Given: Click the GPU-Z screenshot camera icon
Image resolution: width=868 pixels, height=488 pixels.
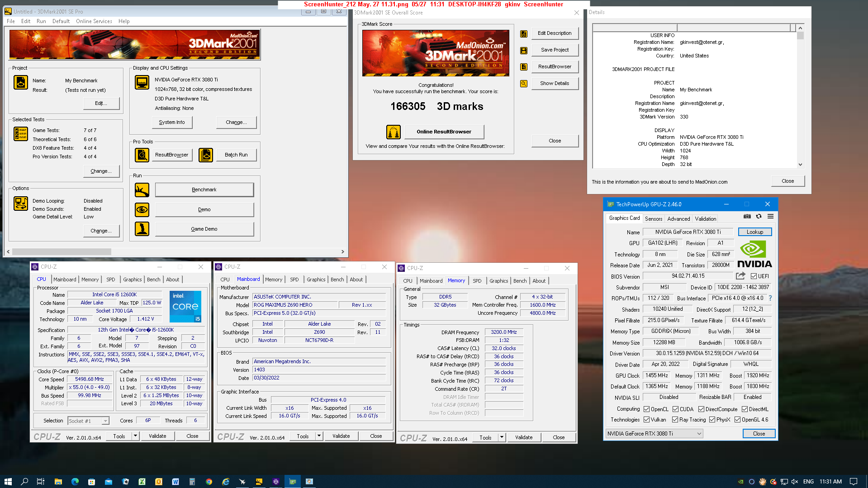Looking at the screenshot, I should click(747, 217).
